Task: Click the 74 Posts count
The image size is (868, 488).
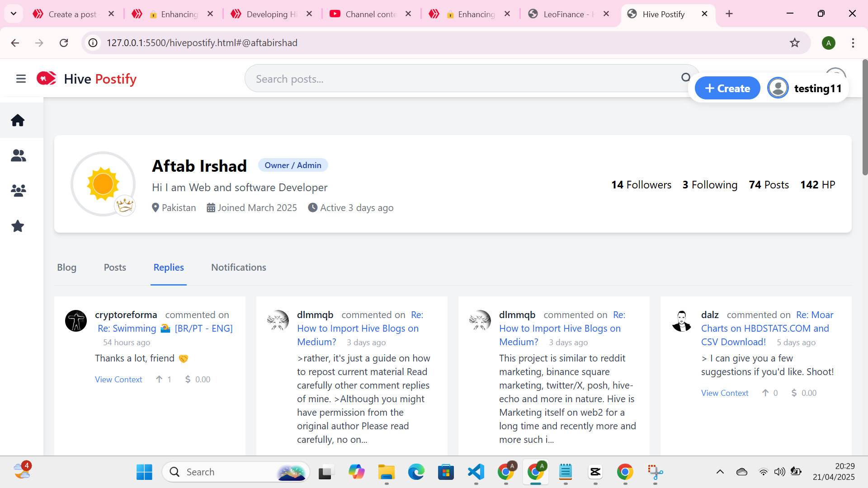Action: pos(769,185)
